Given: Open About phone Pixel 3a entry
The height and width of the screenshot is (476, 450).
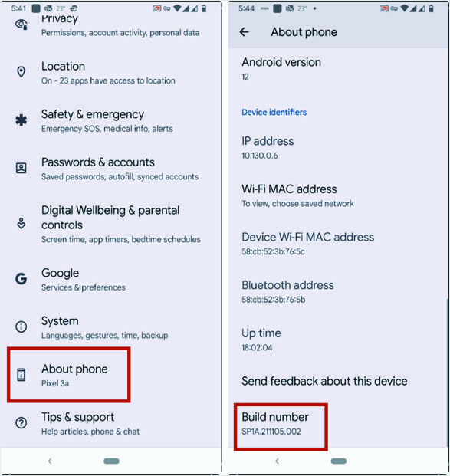Looking at the screenshot, I should pyautogui.click(x=69, y=375).
